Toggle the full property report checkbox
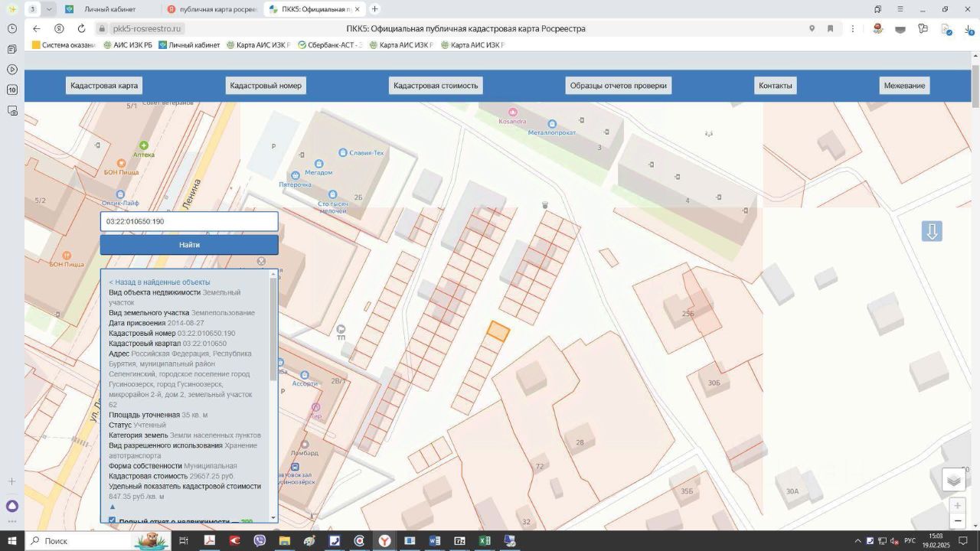This screenshot has height=551, width=980. click(113, 521)
